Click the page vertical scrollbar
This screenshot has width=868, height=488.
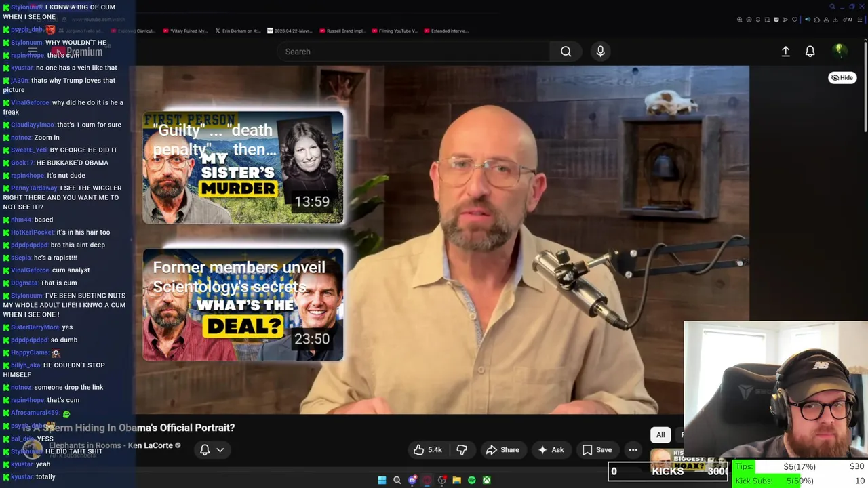click(x=865, y=88)
